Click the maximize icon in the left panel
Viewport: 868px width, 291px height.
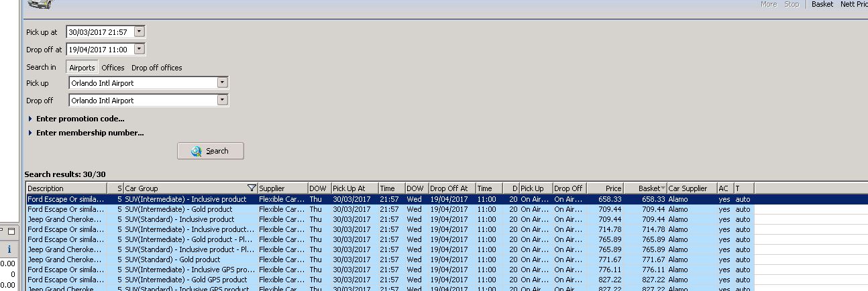11,231
